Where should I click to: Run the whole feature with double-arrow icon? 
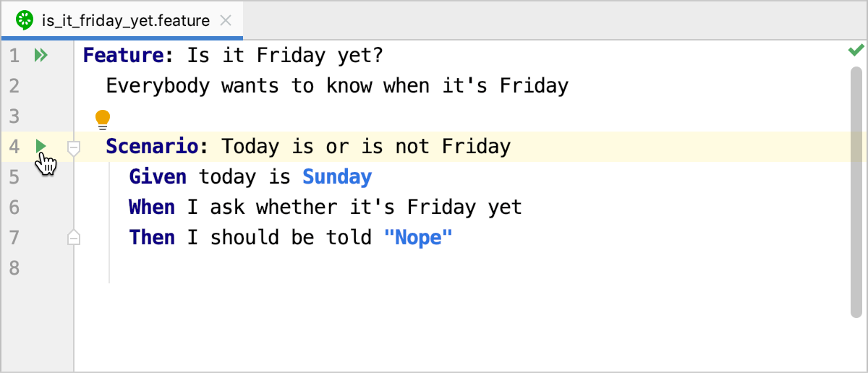click(x=41, y=55)
